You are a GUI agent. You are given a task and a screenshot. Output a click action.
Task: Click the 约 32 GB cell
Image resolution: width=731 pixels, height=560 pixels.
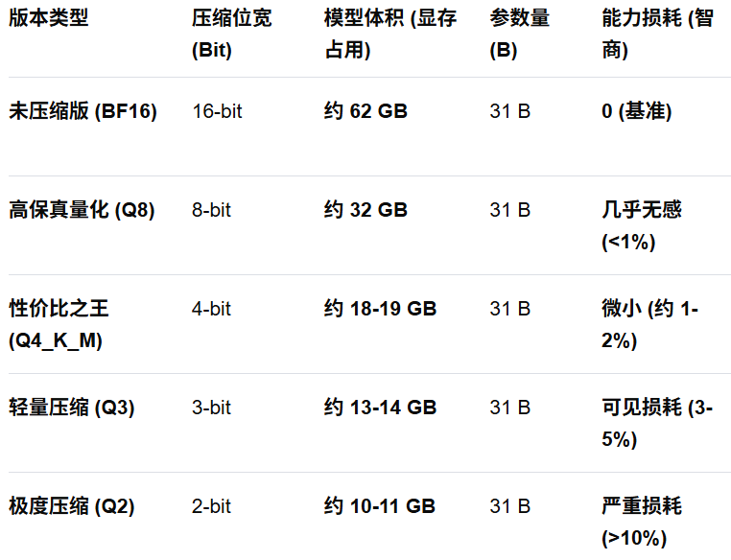coord(365,210)
